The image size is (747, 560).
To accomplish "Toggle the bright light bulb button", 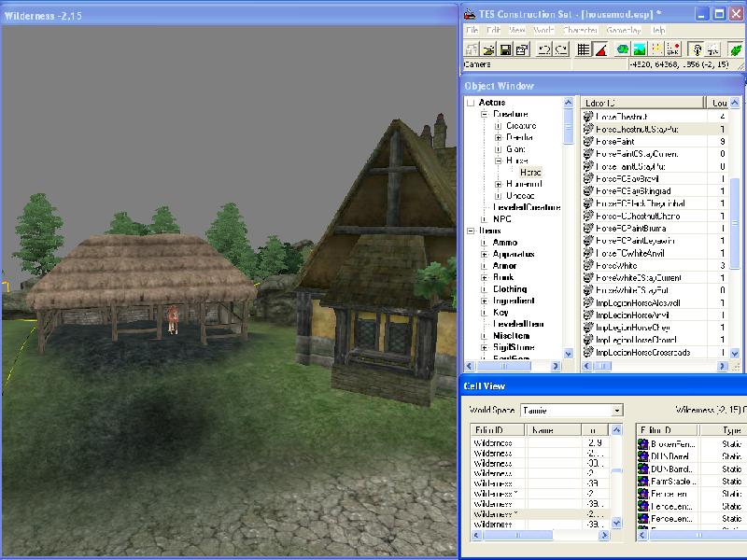I will [x=697, y=49].
